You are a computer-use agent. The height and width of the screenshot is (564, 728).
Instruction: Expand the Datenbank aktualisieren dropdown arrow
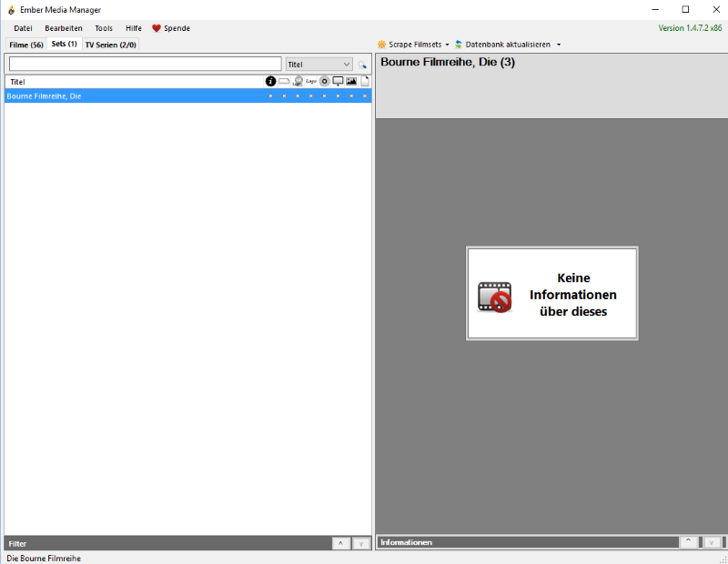click(559, 45)
